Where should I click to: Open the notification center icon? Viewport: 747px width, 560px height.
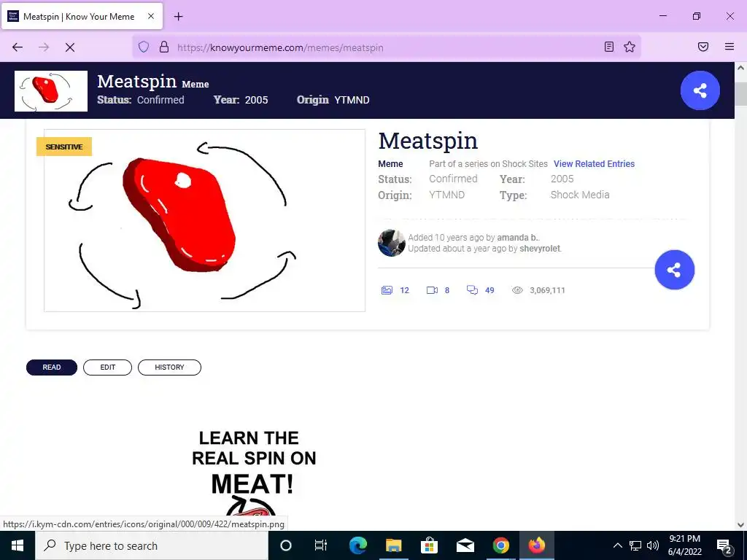(x=724, y=545)
